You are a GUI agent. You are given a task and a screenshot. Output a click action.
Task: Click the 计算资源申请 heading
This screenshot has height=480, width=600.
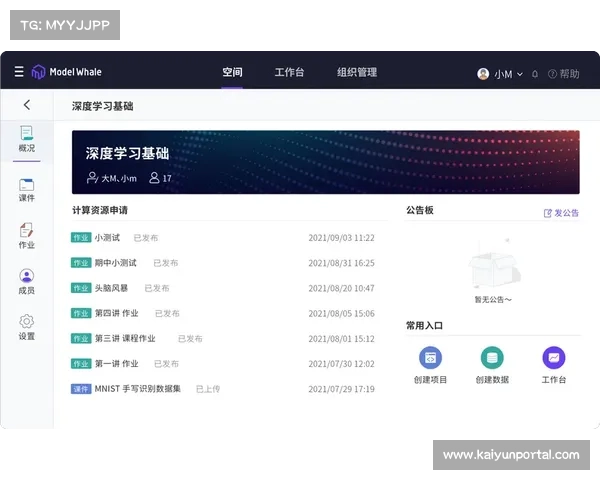coord(100,210)
